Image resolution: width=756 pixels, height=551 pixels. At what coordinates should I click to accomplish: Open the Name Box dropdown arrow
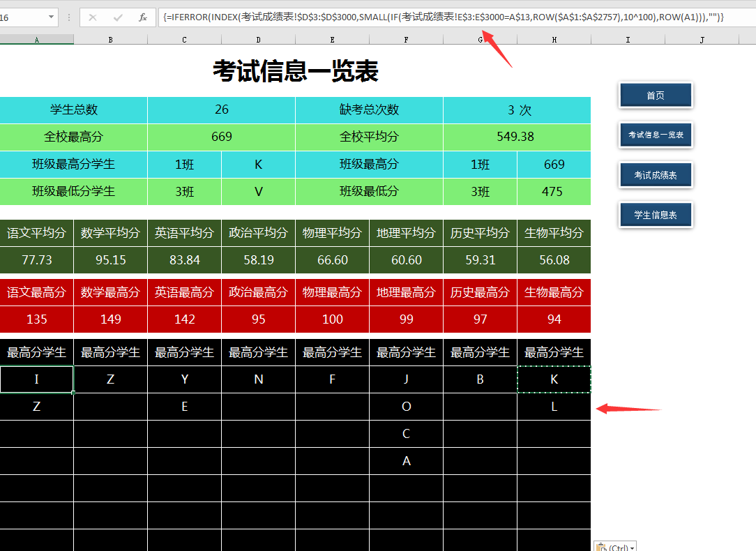point(51,17)
